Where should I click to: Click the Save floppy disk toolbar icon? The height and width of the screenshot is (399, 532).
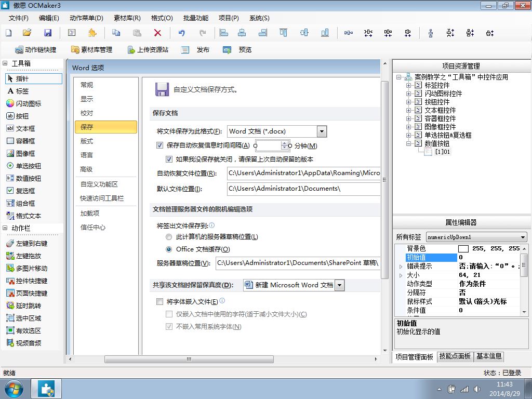[x=48, y=33]
